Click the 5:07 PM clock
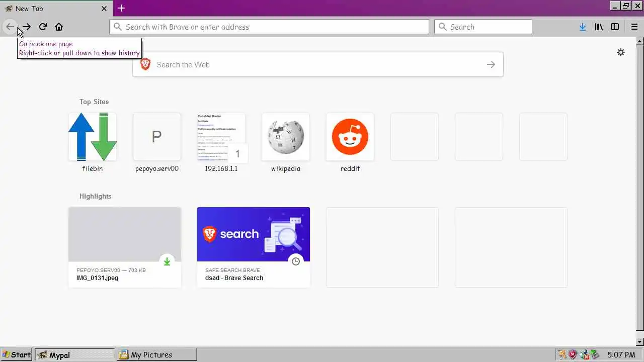Image resolution: width=644 pixels, height=362 pixels. tap(621, 354)
